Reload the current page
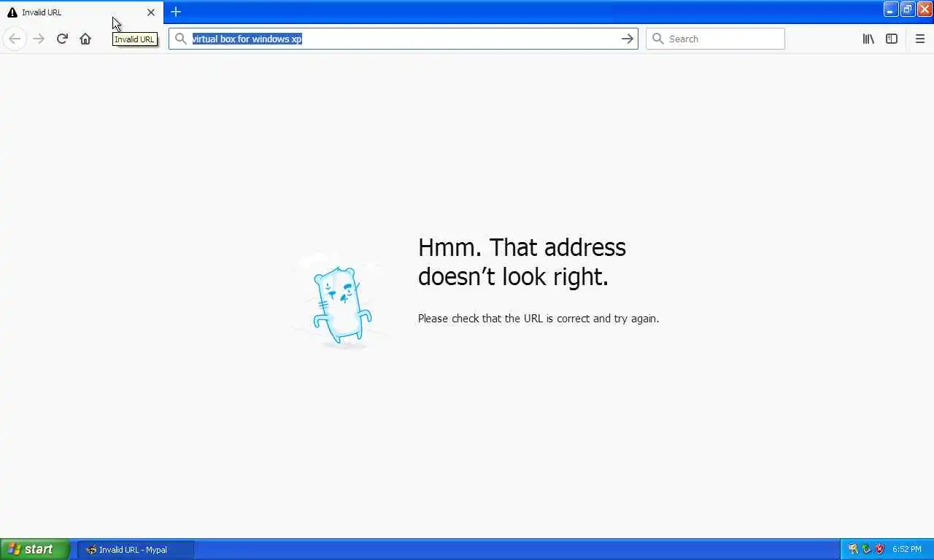Image resolution: width=934 pixels, height=560 pixels. (x=62, y=39)
